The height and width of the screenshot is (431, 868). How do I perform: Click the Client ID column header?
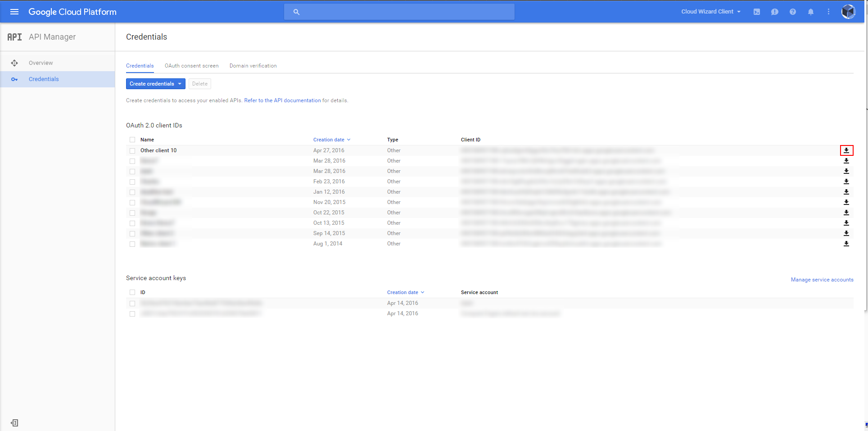click(470, 140)
